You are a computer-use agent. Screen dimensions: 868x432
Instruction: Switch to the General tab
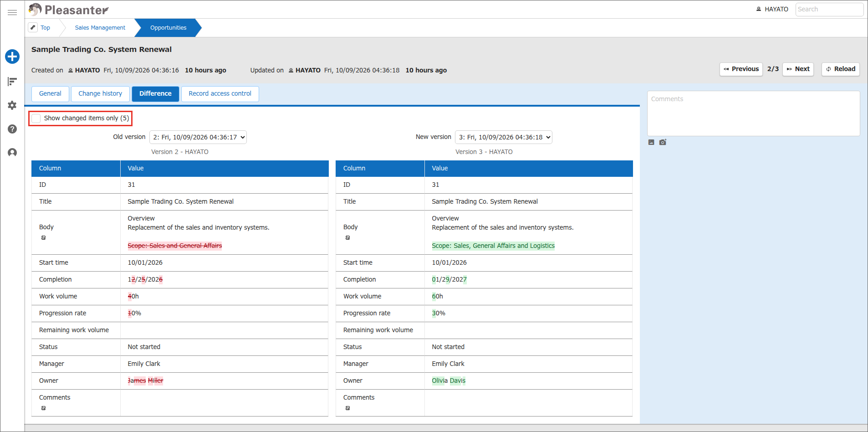50,94
